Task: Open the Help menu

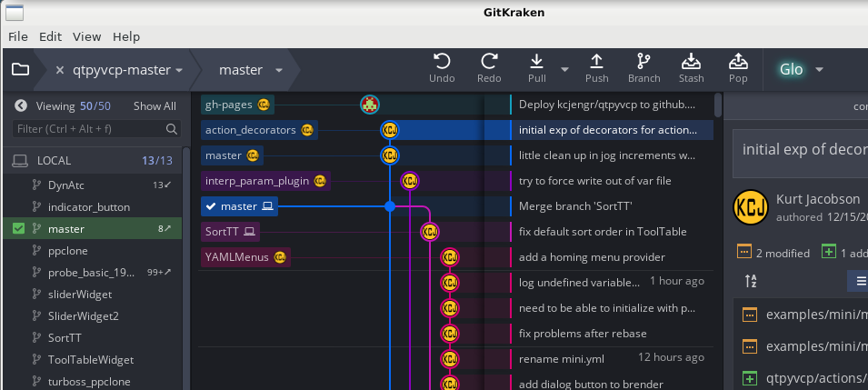Action: (126, 36)
